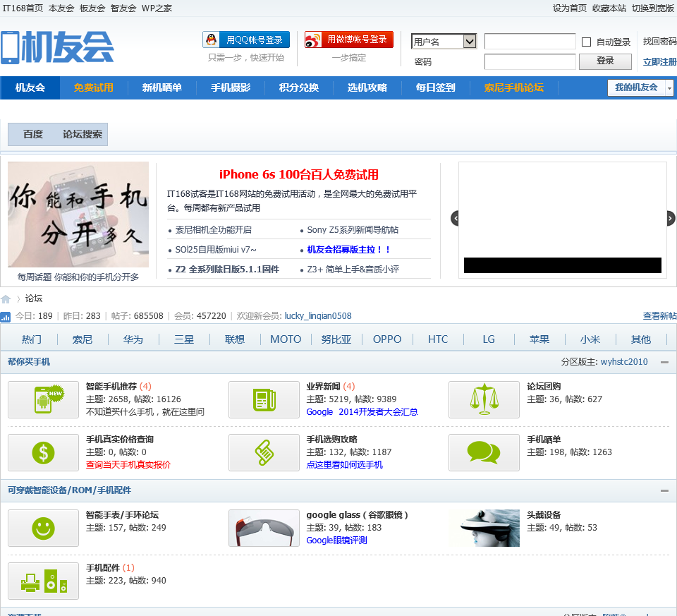
Task: Select the 华为 brand tab
Action: pos(133,339)
